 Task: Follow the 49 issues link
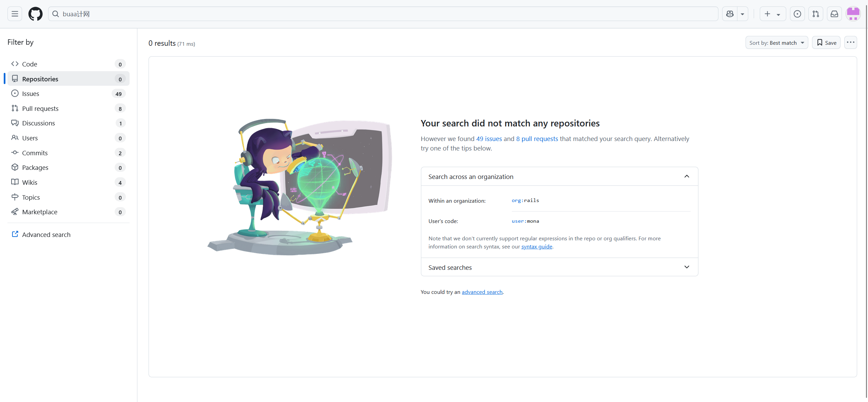[489, 139]
